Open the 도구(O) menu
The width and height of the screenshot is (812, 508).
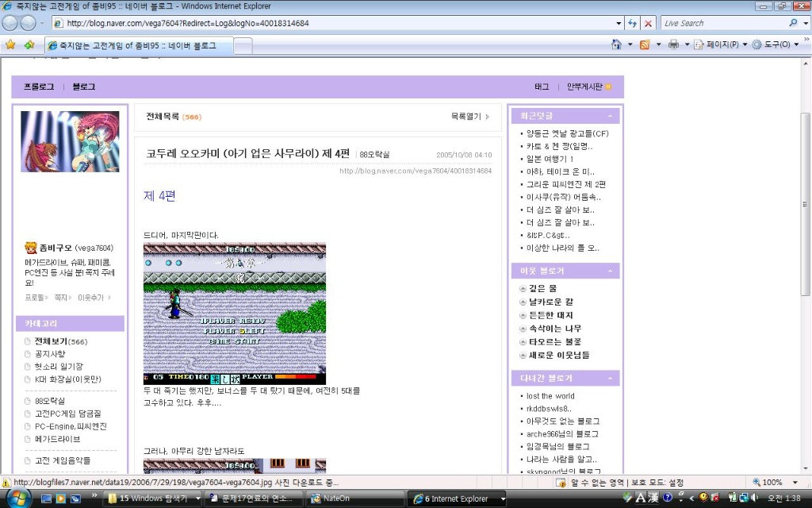pos(775,44)
